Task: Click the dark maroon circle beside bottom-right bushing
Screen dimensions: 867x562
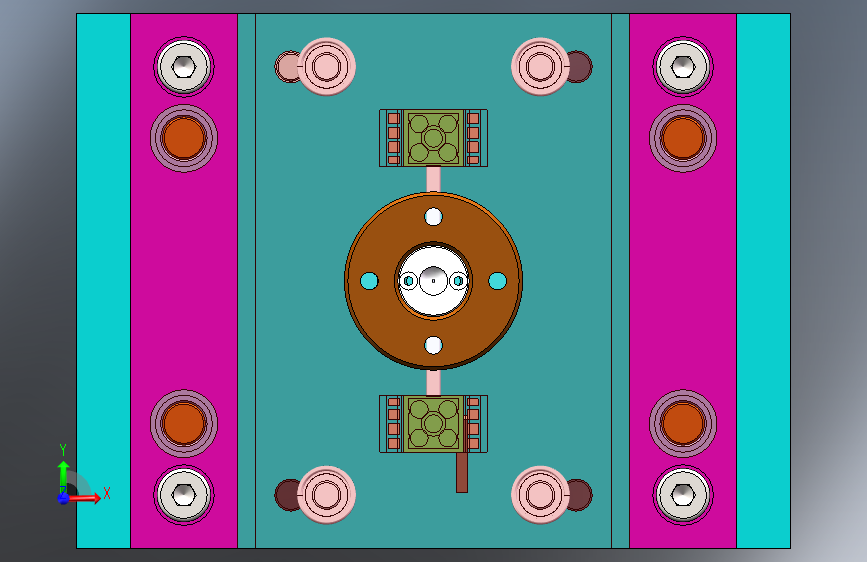Action: pos(581,495)
